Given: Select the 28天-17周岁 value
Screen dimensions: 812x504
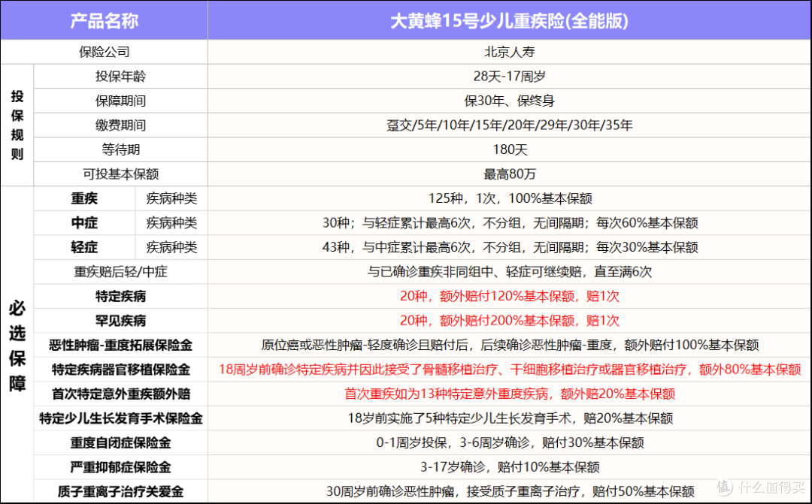Looking at the screenshot, I should (510, 76).
